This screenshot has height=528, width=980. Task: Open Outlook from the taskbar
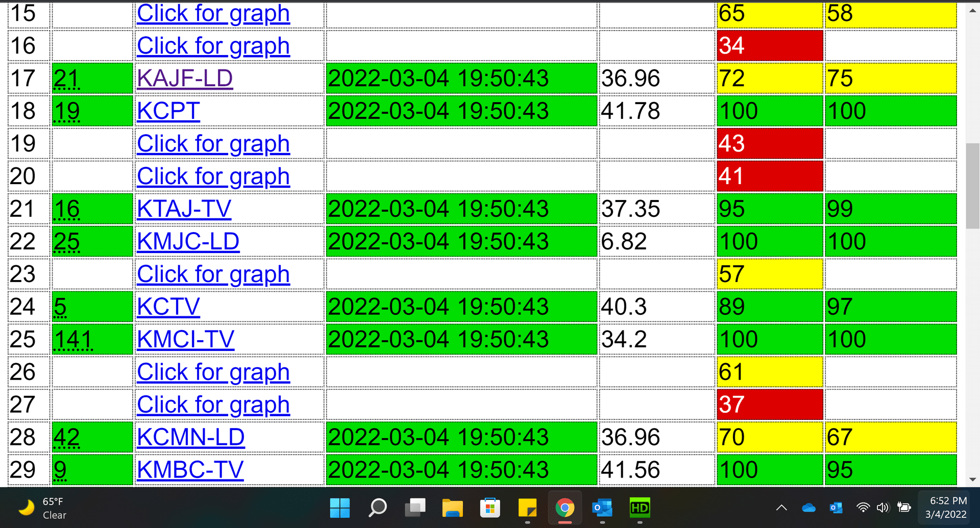[602, 508]
